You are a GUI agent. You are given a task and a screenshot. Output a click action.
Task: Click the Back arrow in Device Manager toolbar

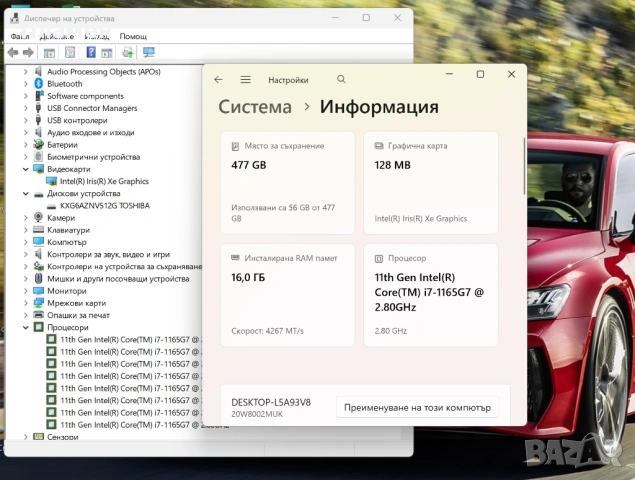pos(13,52)
